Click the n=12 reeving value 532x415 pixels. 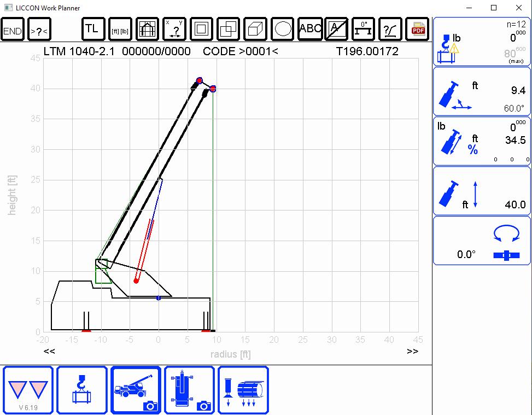point(516,25)
